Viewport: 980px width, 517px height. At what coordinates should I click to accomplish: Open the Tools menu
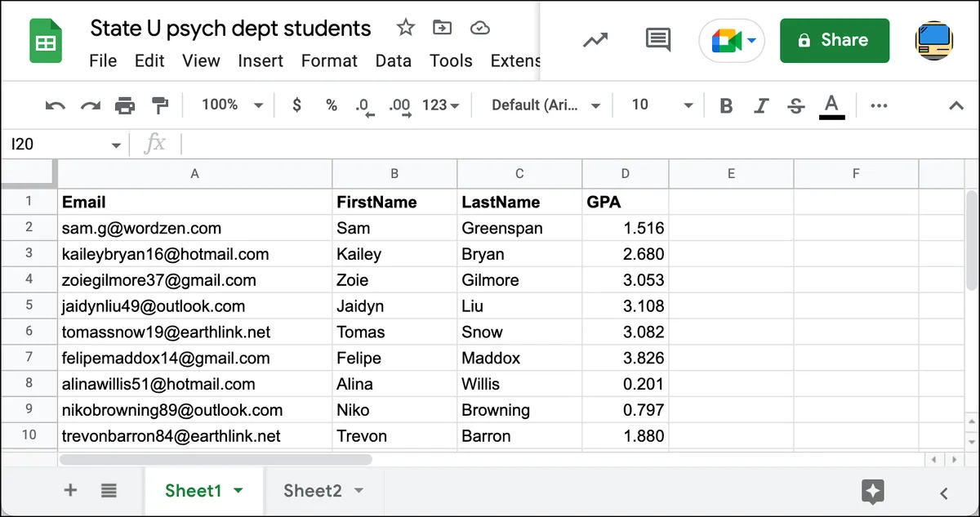(x=451, y=60)
